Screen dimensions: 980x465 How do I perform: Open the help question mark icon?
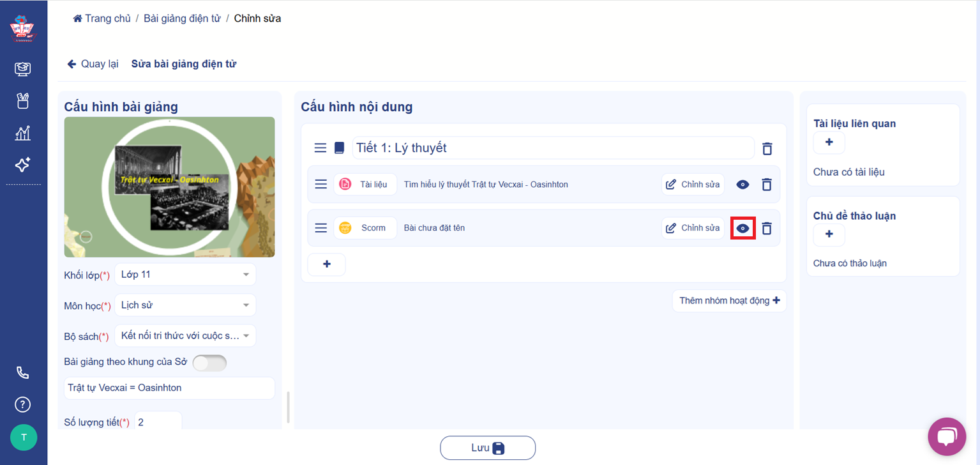point(23,404)
